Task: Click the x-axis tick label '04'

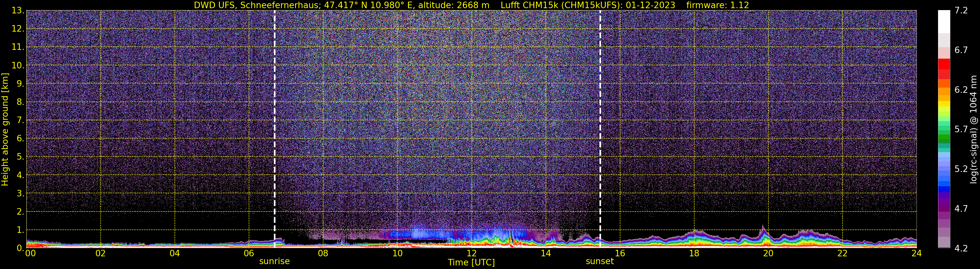Action: coord(175,253)
